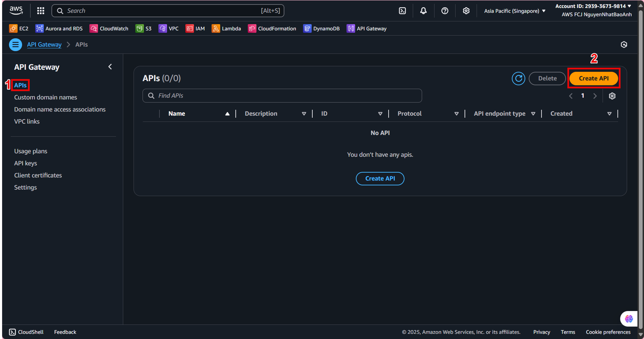This screenshot has height=339, width=644.
Task: Click the orange Create API button
Action: pos(594,78)
